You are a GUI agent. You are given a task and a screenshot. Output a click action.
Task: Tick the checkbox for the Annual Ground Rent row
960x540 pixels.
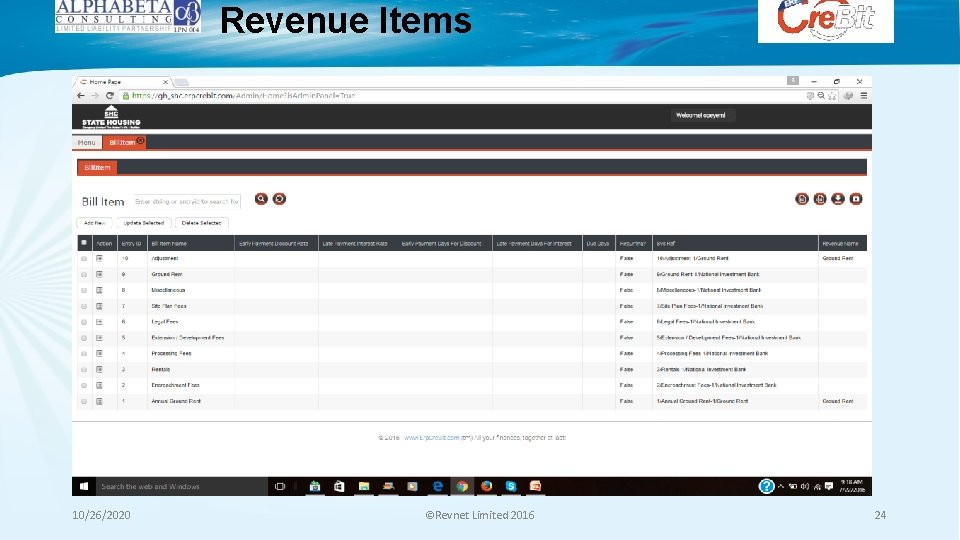click(84, 401)
